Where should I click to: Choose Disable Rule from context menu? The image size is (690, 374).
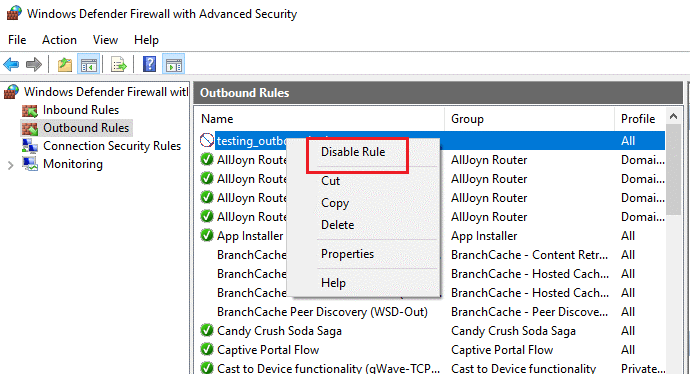[x=353, y=152]
